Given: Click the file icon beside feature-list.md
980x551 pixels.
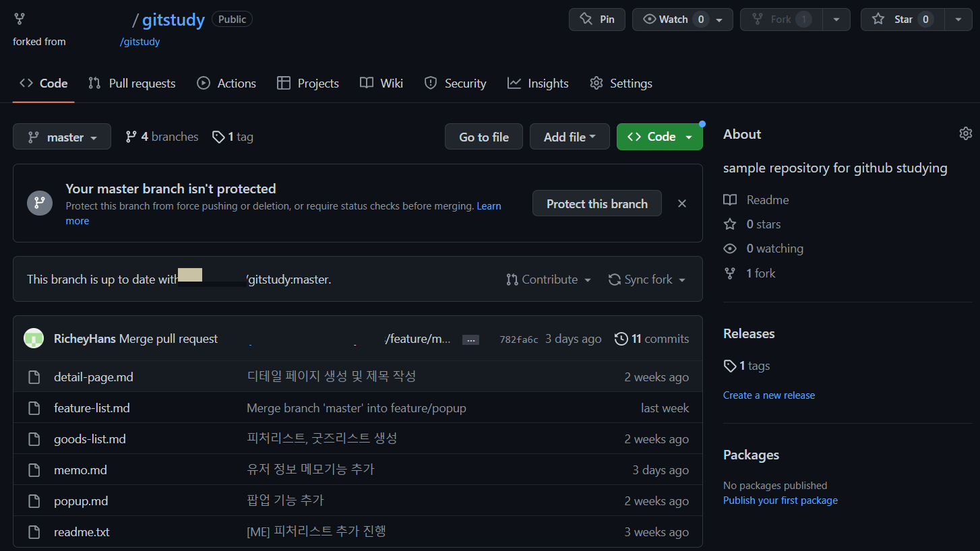Looking at the screenshot, I should [x=34, y=408].
